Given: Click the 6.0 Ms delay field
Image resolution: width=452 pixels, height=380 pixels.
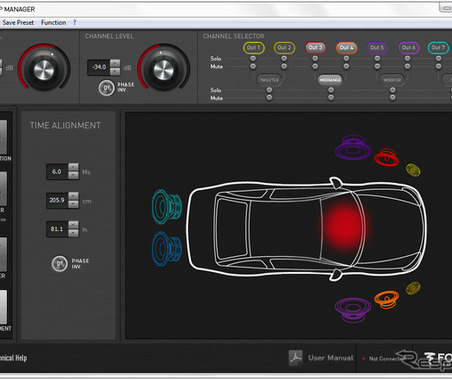Looking at the screenshot, I should tap(57, 172).
